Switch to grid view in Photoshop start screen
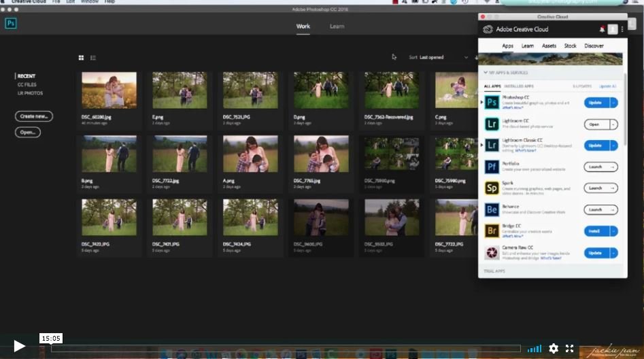The height and width of the screenshot is (359, 644). (82, 58)
